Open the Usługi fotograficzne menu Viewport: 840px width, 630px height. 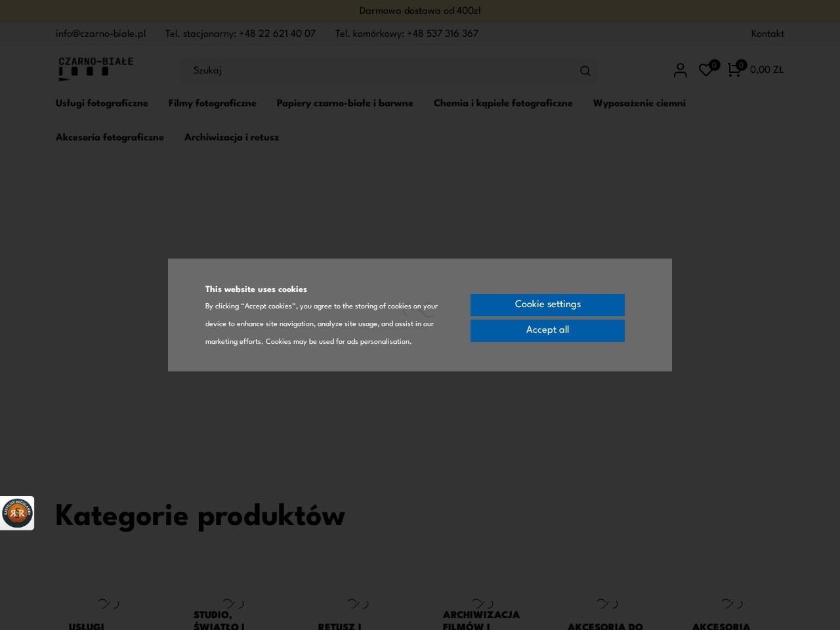coord(102,104)
